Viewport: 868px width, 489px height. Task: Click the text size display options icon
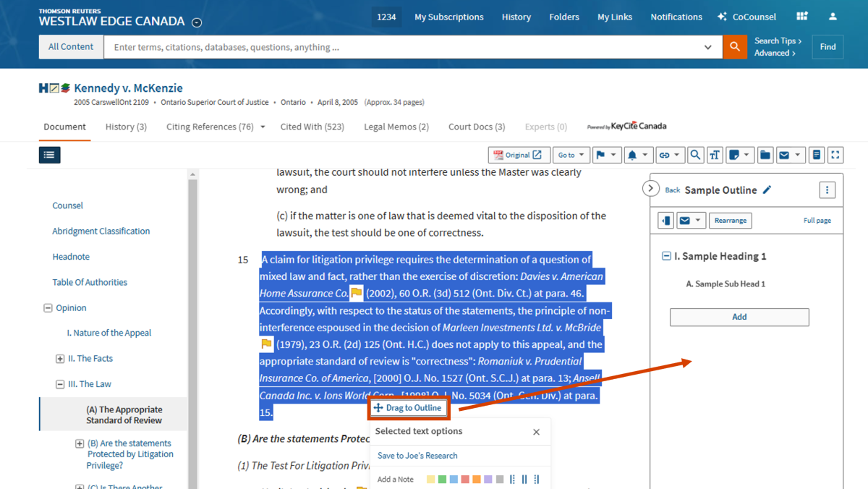[x=715, y=155]
